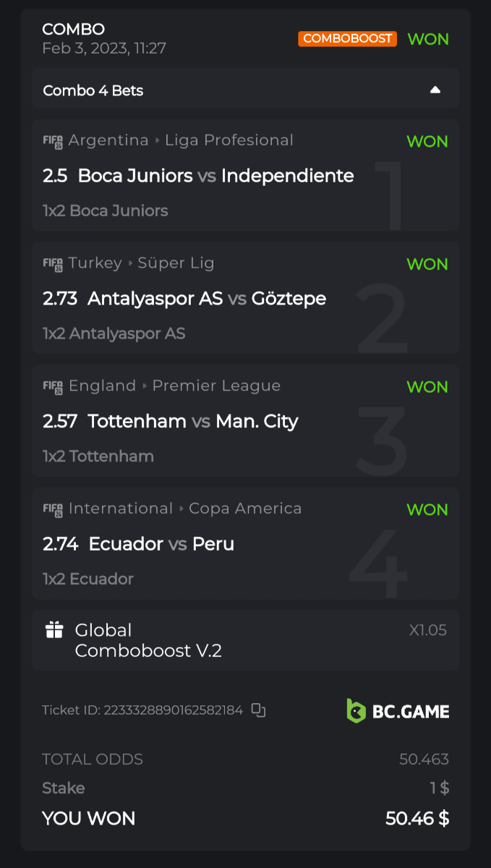Open the Ecuador vs Peru match
This screenshot has height=868, width=491.
[161, 545]
